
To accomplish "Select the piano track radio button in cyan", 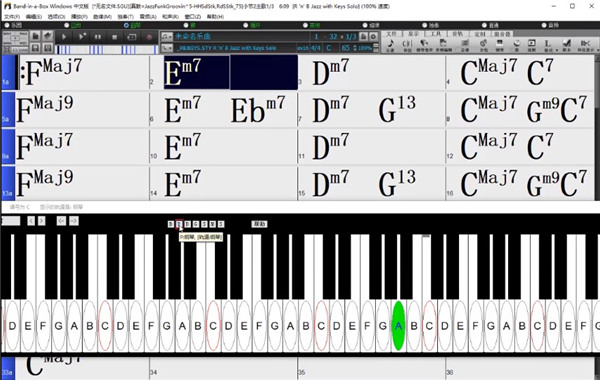I will [x=126, y=25].
